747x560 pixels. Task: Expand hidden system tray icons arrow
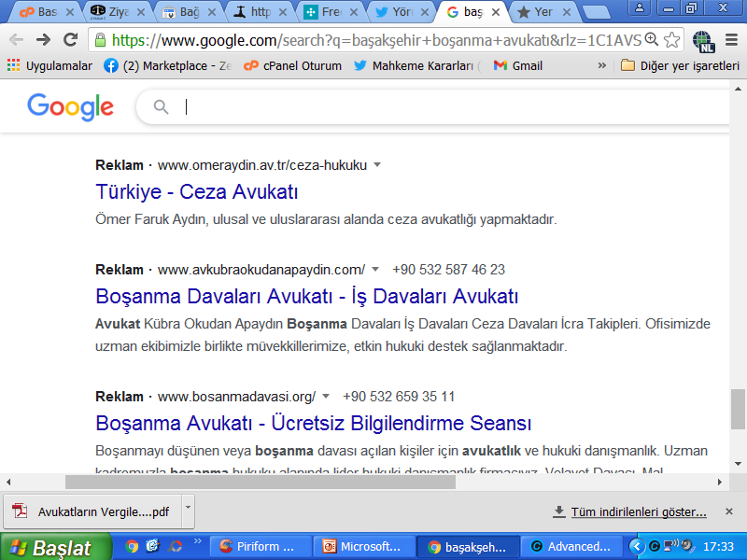click(x=637, y=546)
